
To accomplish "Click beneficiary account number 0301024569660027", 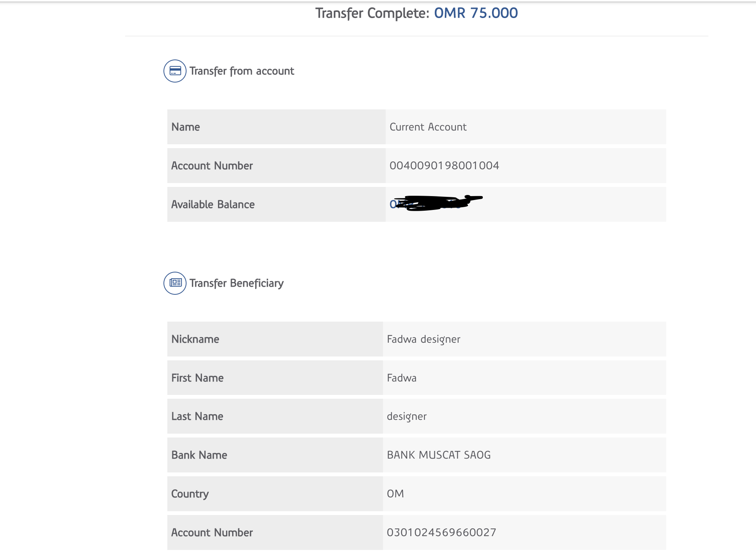I will coord(441,533).
